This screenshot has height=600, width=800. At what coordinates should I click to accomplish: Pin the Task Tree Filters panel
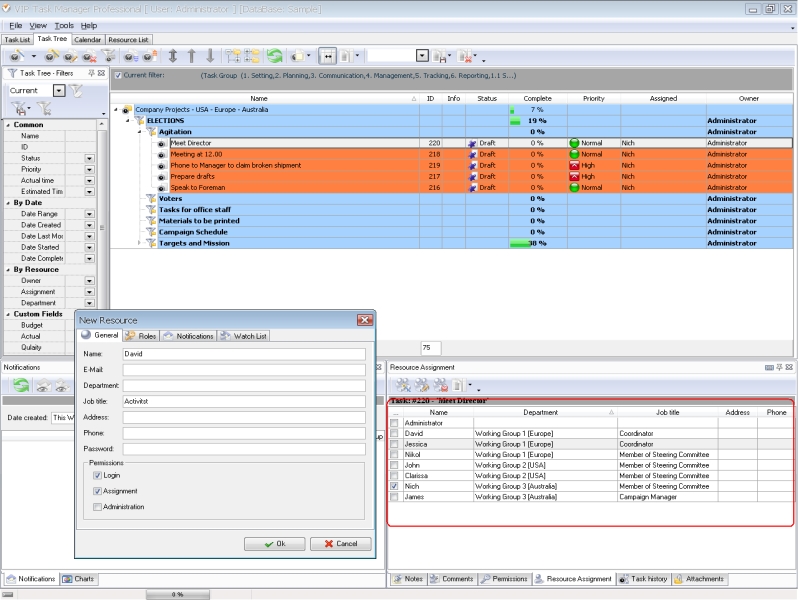pyautogui.click(x=91, y=73)
